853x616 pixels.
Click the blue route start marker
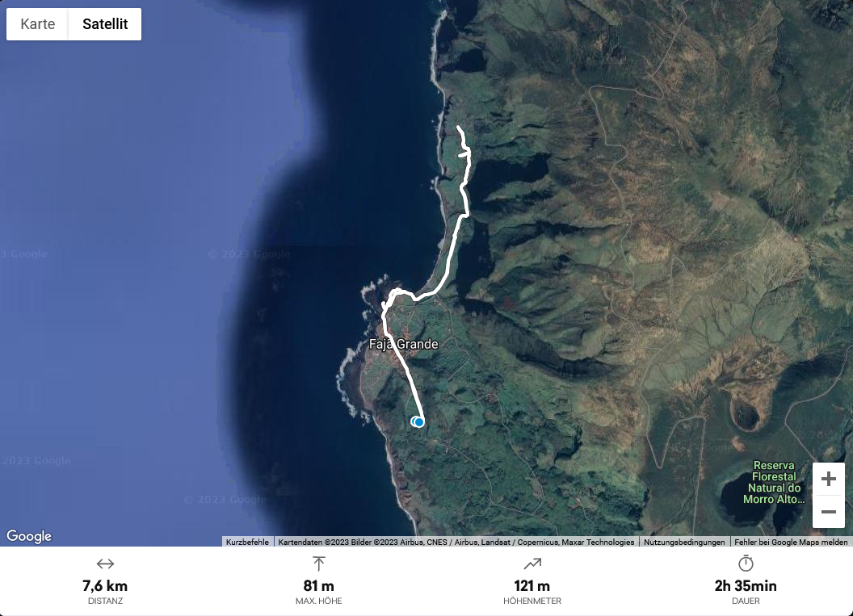coord(418,422)
